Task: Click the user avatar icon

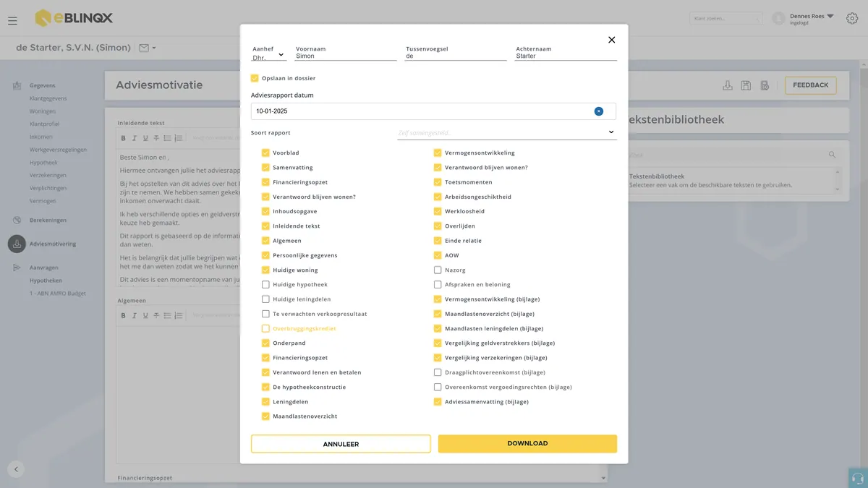Action: tap(778, 18)
